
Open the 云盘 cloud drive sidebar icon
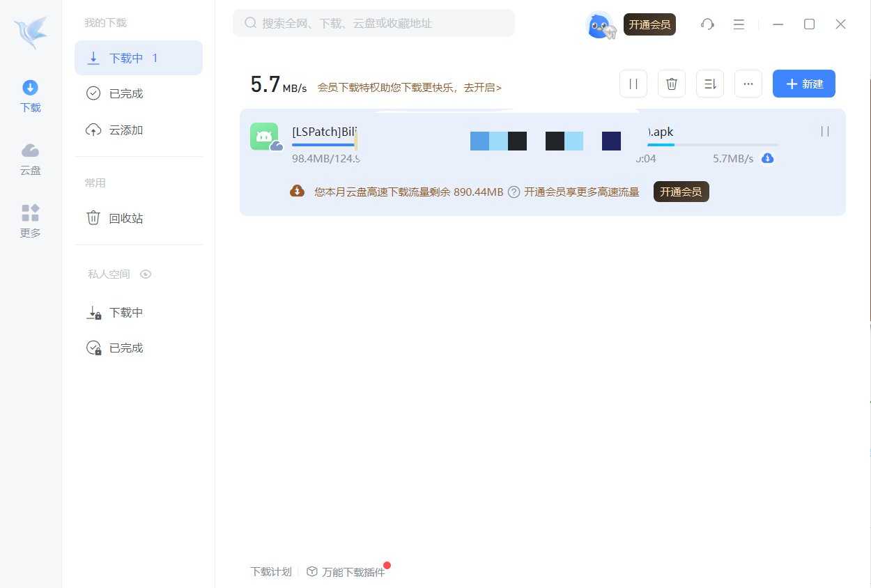pos(30,158)
